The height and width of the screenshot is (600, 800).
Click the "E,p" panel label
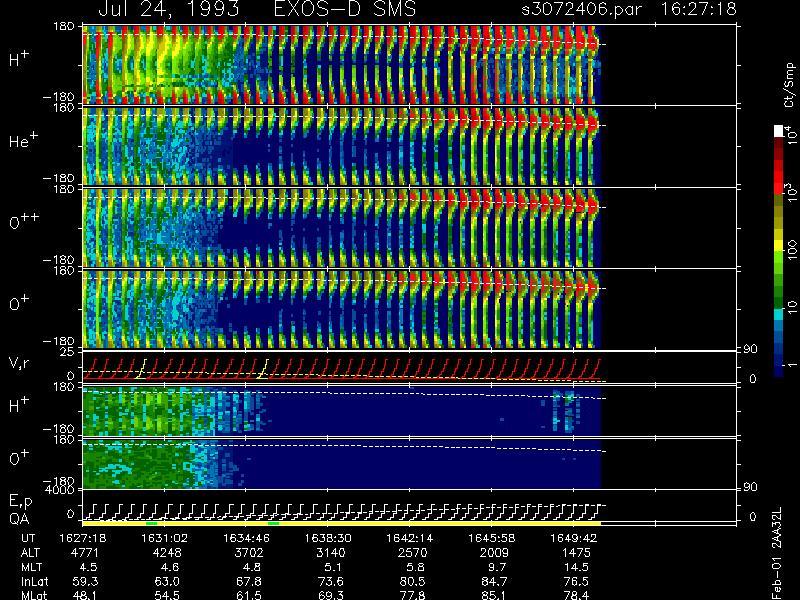pyautogui.click(x=20, y=502)
